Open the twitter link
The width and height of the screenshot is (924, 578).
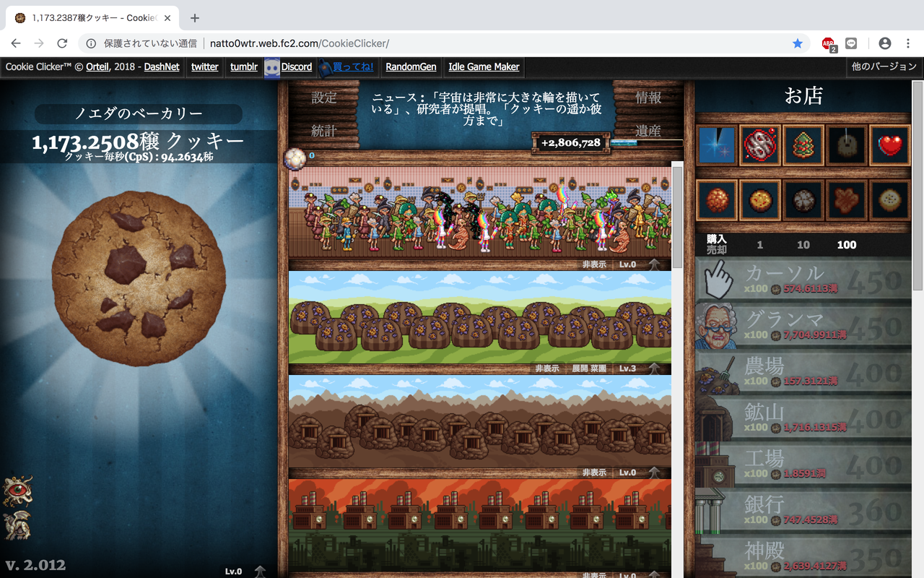click(205, 66)
